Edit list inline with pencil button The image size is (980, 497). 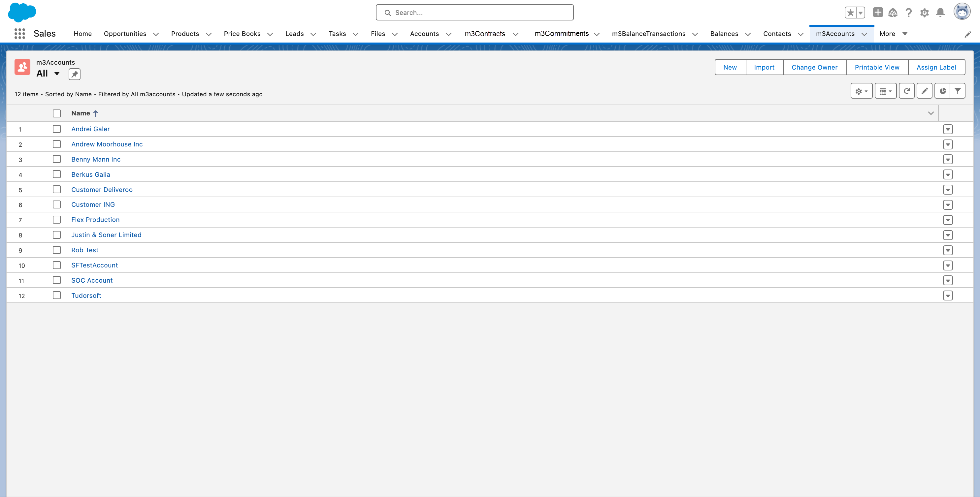[x=925, y=91]
